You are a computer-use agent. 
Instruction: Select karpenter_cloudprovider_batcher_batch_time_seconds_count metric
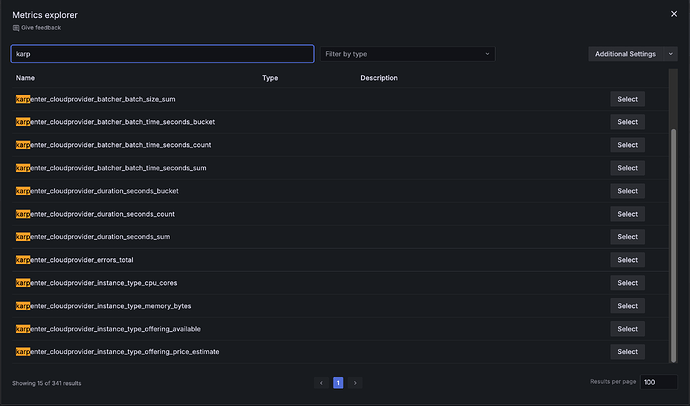coord(628,145)
